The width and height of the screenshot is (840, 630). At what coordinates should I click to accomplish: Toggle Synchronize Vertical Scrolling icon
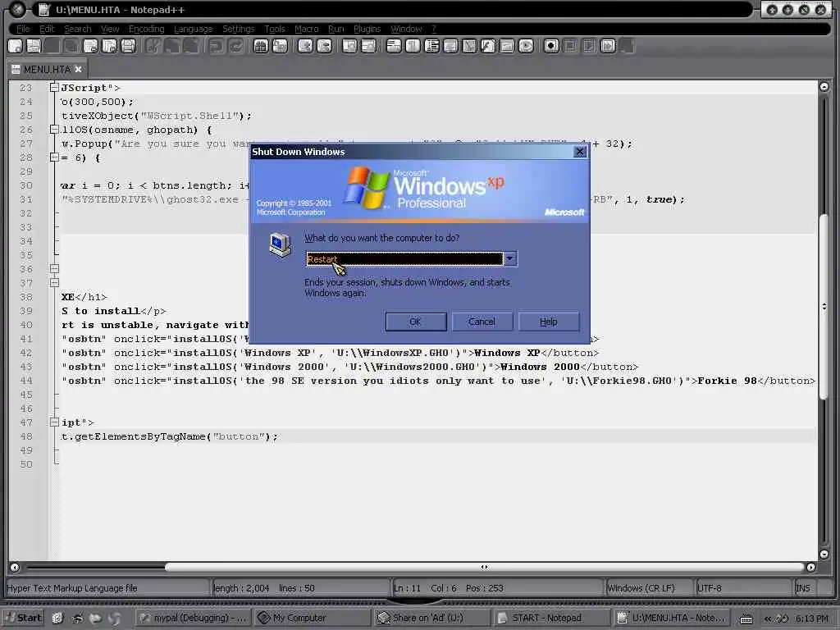(349, 46)
